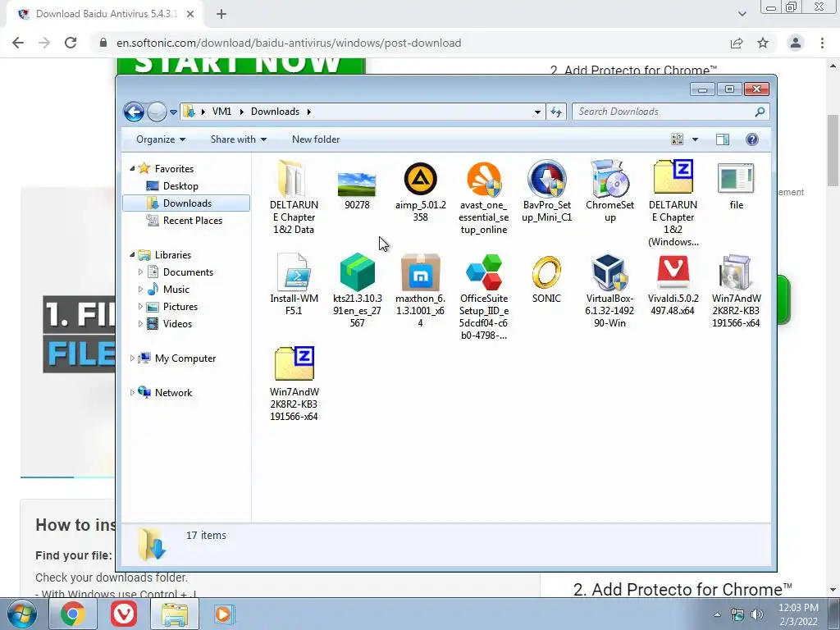Collapse the Libraries group
Screen dimensions: 840x630
[x=132, y=254]
